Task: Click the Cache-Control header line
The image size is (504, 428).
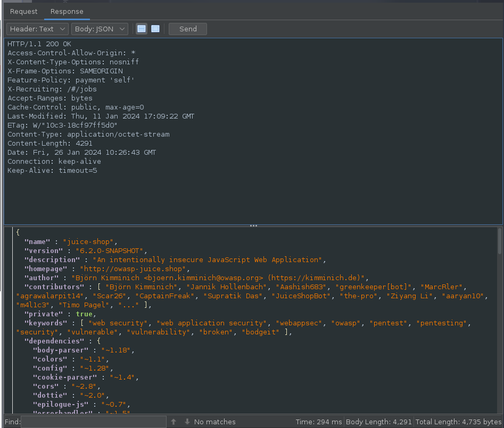Action: (76, 107)
